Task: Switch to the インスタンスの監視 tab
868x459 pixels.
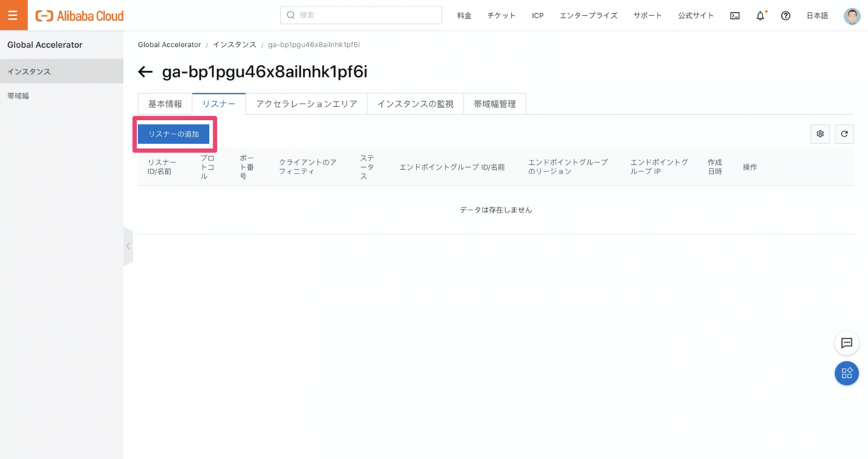Action: 415,103
